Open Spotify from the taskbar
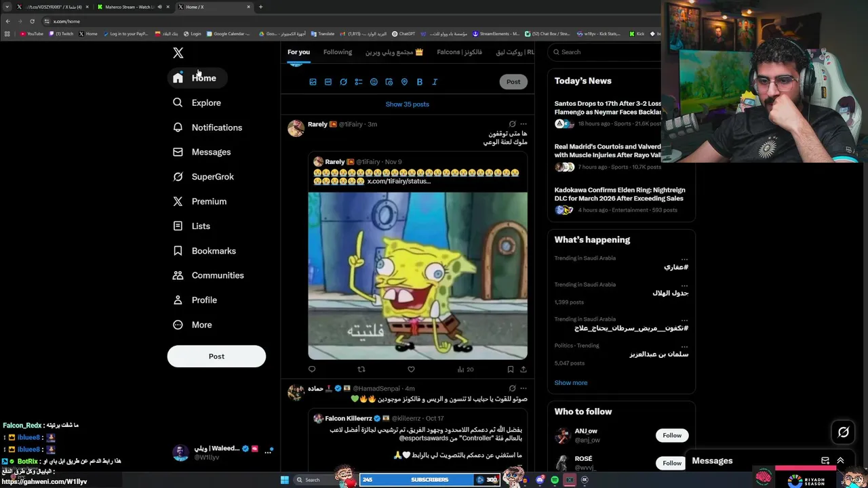Viewport: 868px width, 488px height. coord(555,480)
